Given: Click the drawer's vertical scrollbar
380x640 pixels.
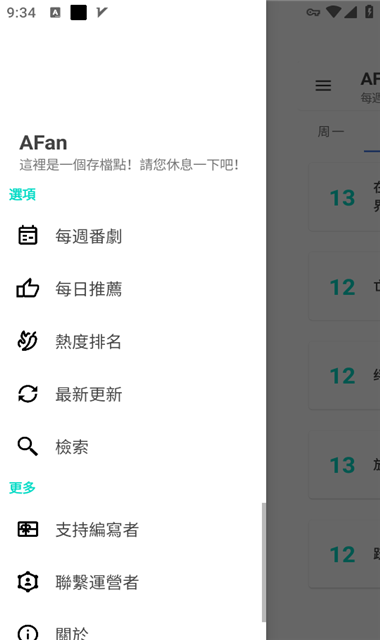Looking at the screenshot, I should tap(264, 562).
